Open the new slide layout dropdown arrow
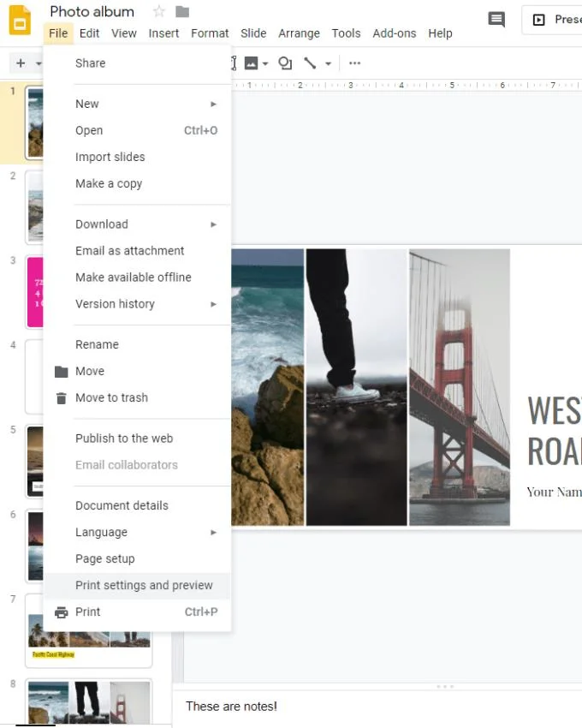582x728 pixels. pos(39,63)
